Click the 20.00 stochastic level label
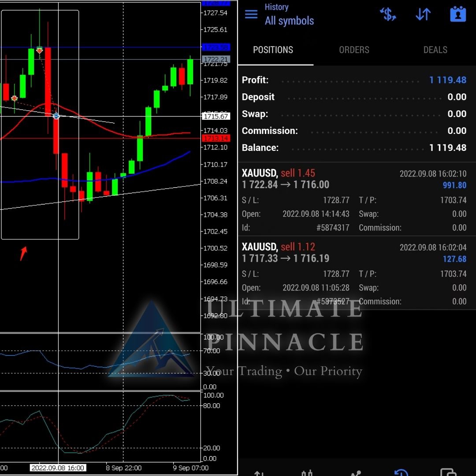476x476 pixels. [x=211, y=448]
